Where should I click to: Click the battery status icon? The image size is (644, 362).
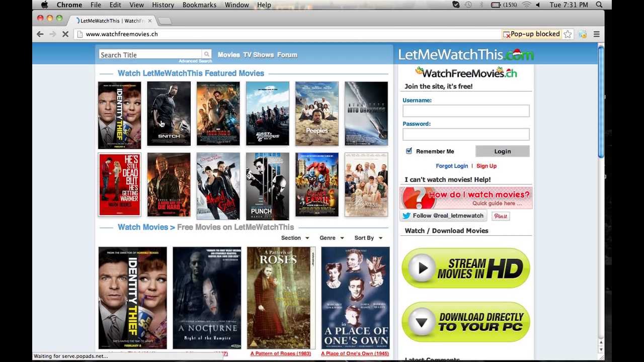click(x=496, y=5)
